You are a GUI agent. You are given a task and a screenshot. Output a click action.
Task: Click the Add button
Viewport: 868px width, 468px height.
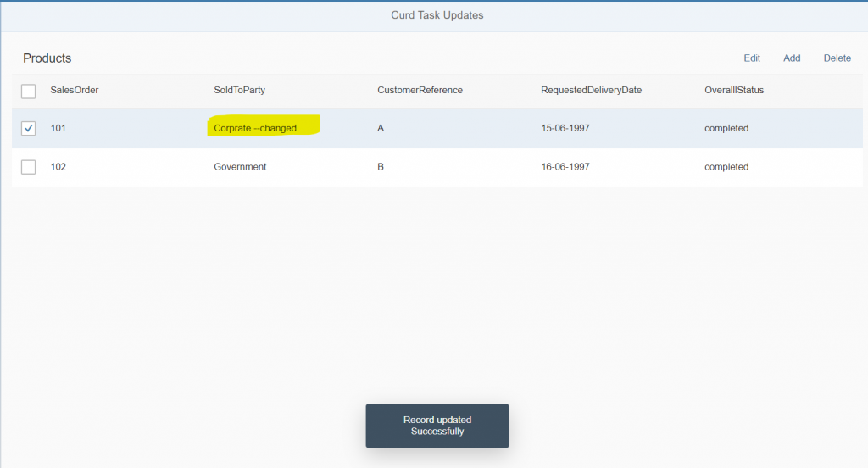pos(792,58)
